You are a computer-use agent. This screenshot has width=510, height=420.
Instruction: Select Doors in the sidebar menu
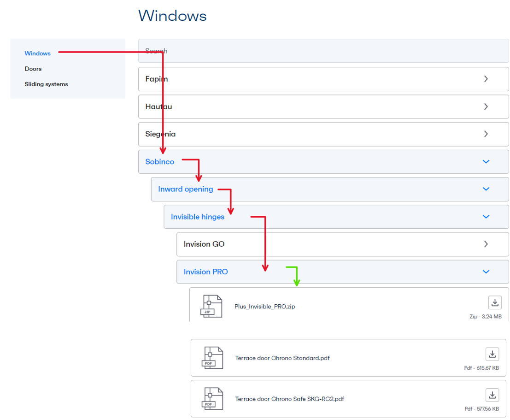[x=33, y=69]
